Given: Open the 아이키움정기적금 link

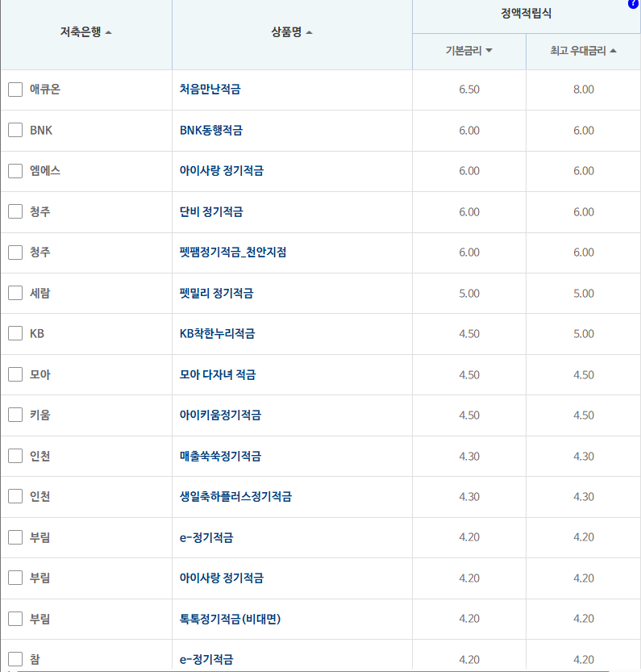Looking at the screenshot, I should [220, 415].
